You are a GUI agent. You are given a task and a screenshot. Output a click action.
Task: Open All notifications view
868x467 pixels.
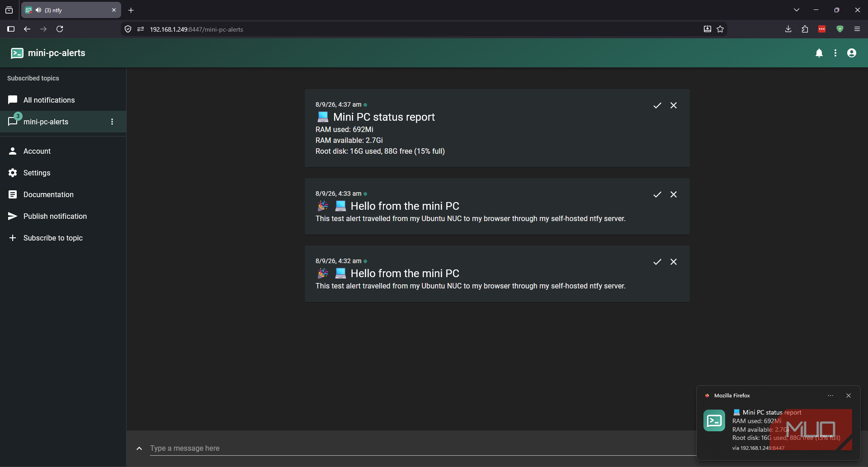click(63, 100)
